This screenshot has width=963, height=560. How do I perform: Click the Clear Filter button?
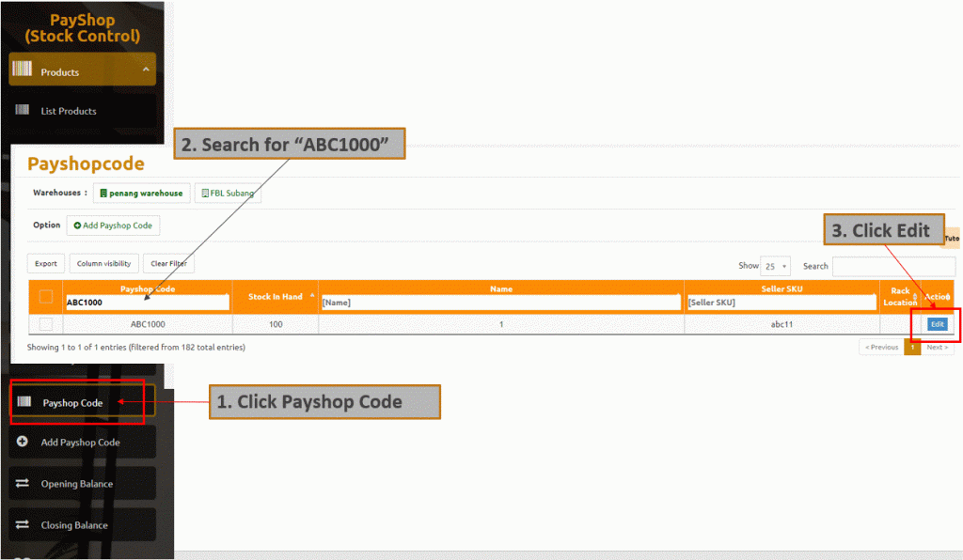169,264
